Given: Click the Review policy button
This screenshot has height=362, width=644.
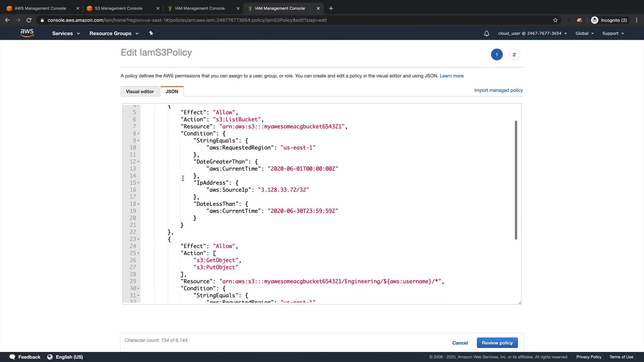Looking at the screenshot, I should click(x=497, y=343).
